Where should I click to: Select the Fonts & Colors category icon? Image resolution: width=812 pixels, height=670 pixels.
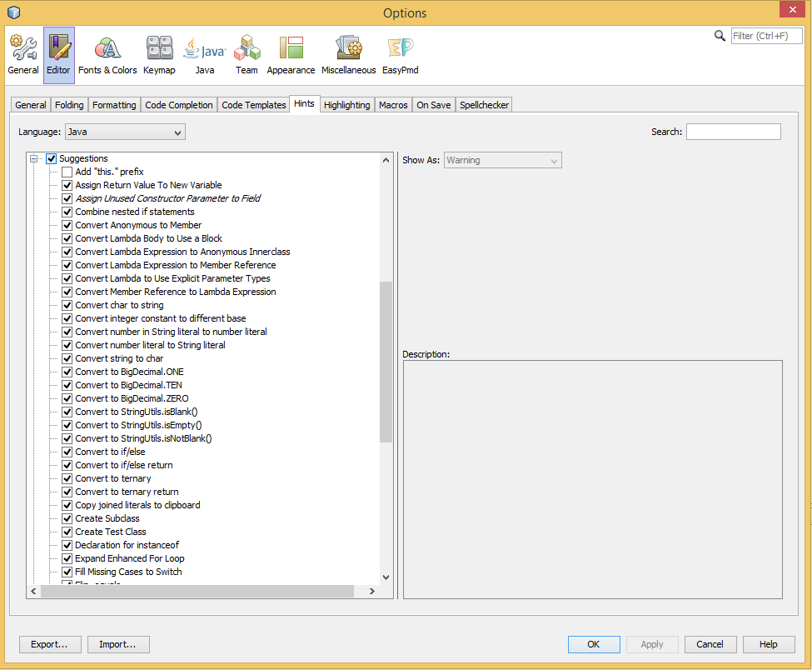[107, 55]
